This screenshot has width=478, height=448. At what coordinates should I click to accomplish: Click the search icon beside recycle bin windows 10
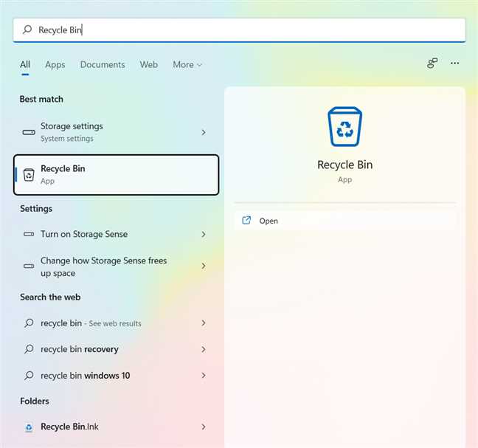coord(29,376)
